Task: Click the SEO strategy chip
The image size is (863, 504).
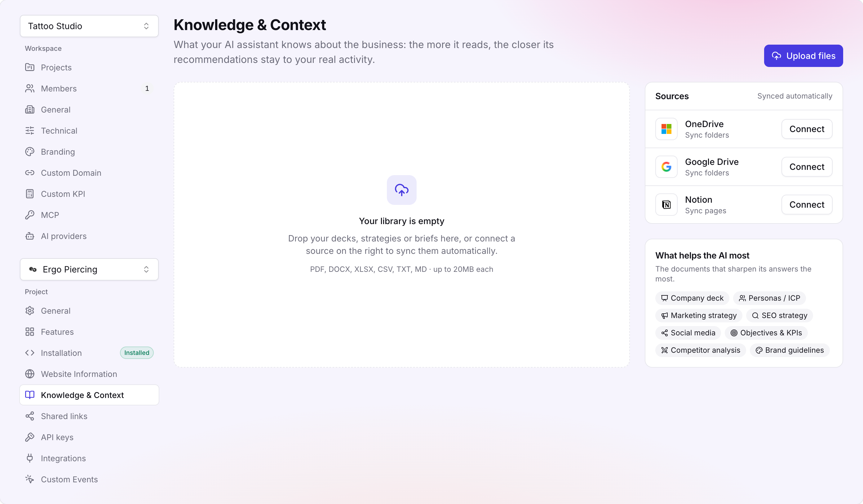Action: [x=779, y=315]
